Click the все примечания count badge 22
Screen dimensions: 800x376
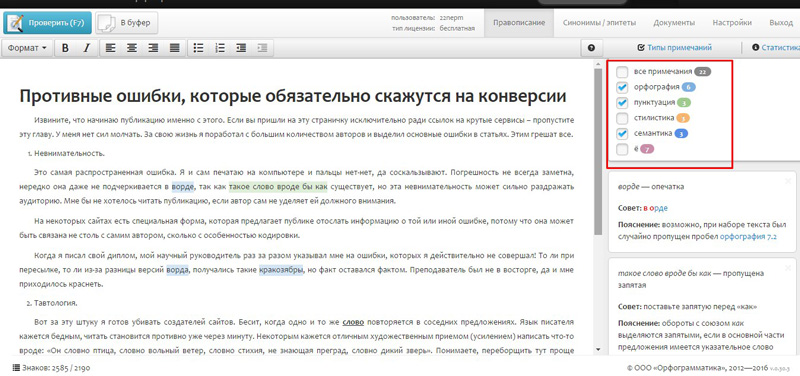point(703,72)
